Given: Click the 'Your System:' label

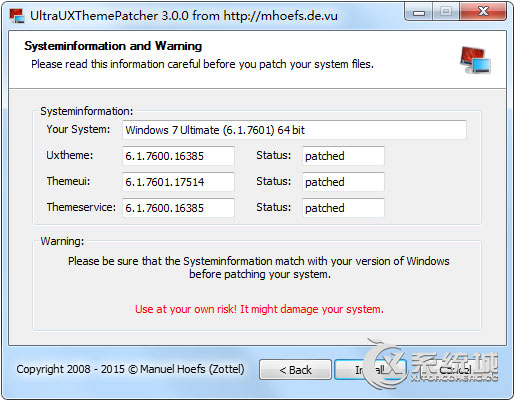Looking at the screenshot, I should pyautogui.click(x=78, y=129).
